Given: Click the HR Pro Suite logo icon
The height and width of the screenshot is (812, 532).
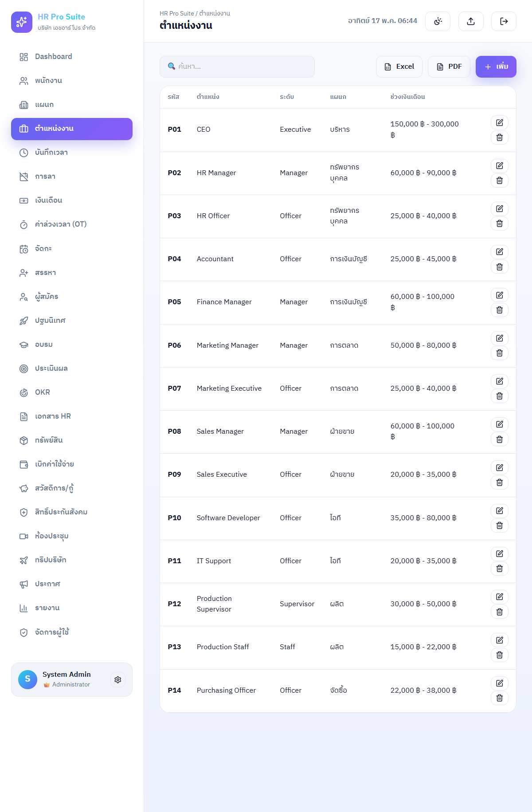Looking at the screenshot, I should coord(22,22).
